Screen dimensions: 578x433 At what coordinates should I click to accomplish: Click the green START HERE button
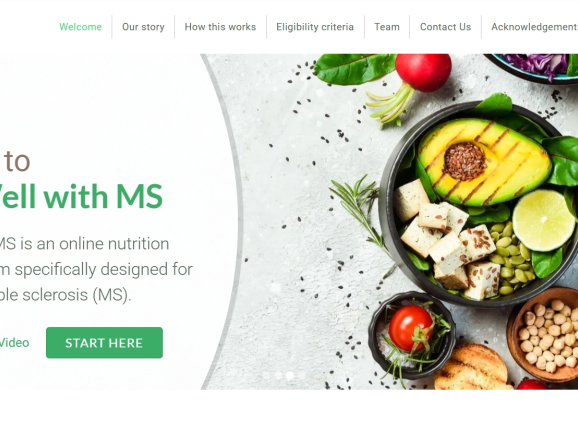104,343
